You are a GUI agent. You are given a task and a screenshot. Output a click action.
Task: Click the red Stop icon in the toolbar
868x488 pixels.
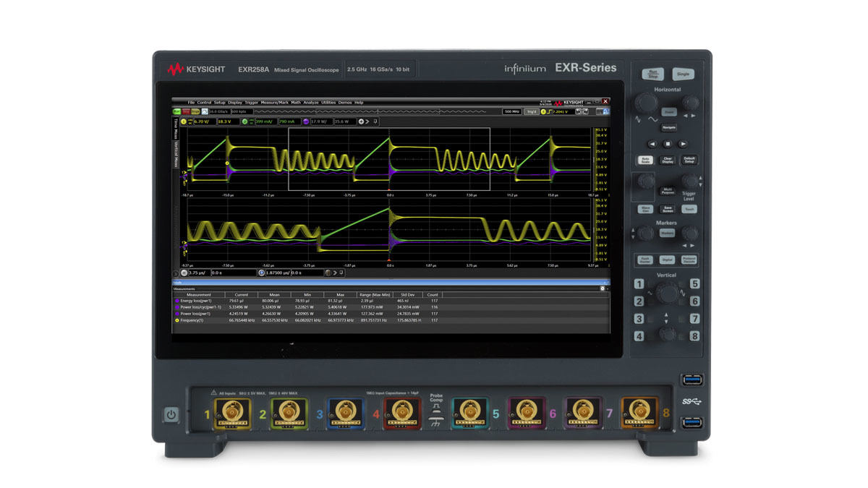(x=186, y=111)
